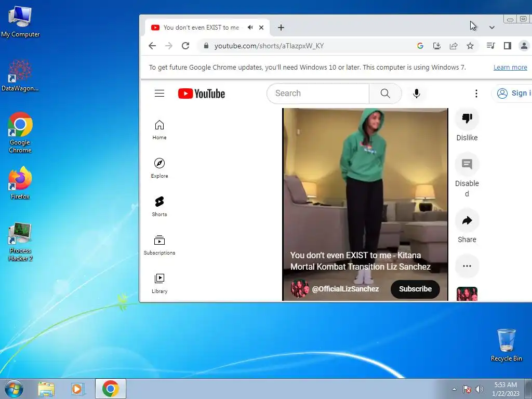Go back in Chrome

click(152, 46)
